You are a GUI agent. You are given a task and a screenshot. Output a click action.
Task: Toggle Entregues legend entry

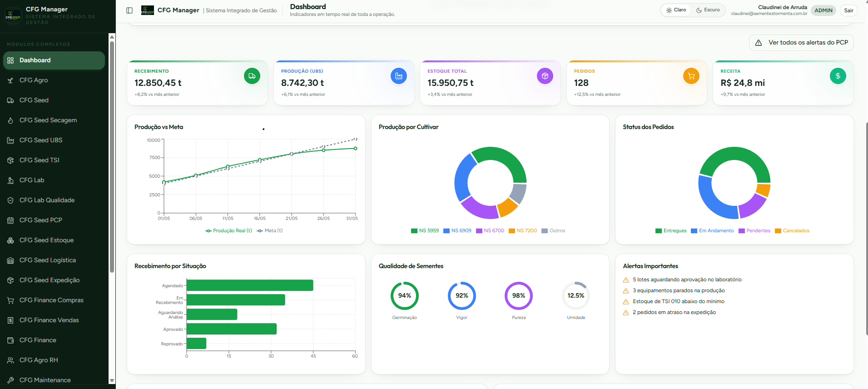tap(671, 231)
